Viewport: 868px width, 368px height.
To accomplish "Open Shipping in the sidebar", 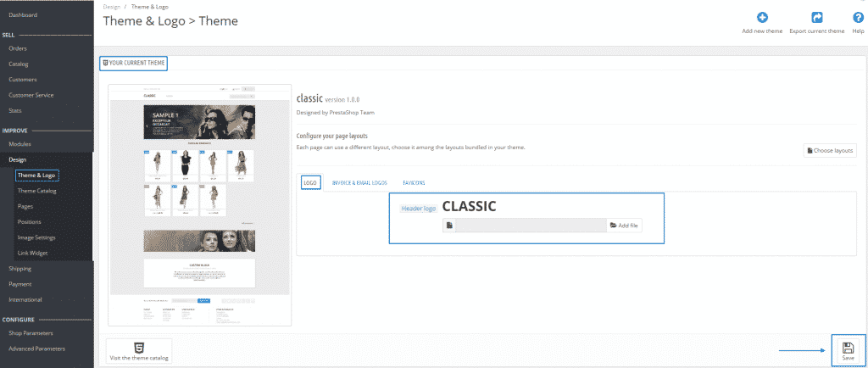I will 20,269.
